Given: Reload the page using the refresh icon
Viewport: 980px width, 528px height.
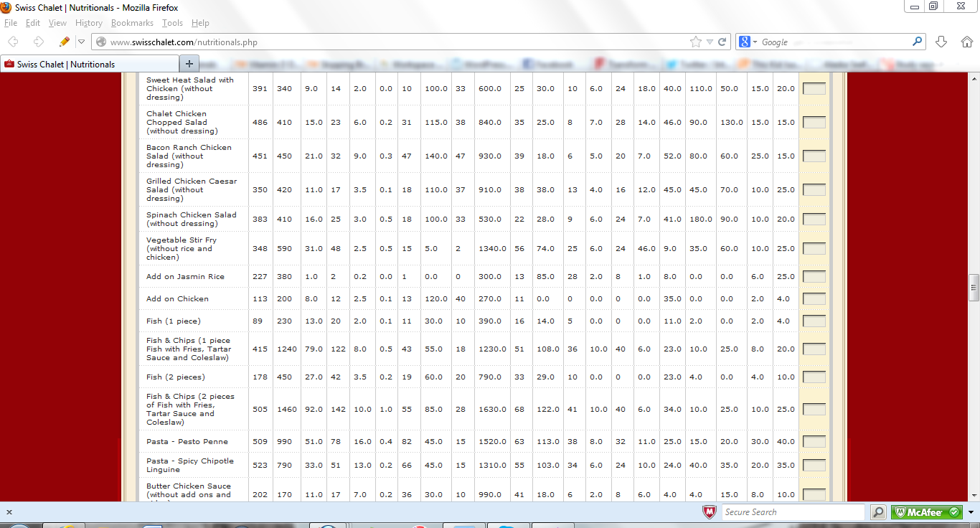Looking at the screenshot, I should coord(722,42).
